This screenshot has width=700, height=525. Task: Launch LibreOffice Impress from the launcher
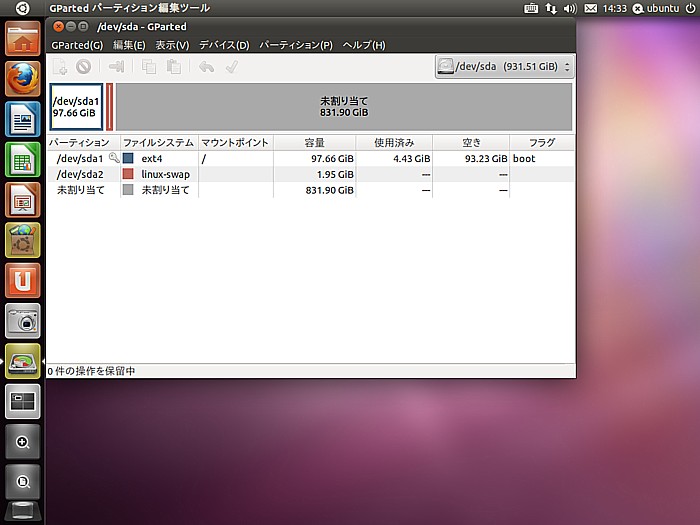(23, 200)
